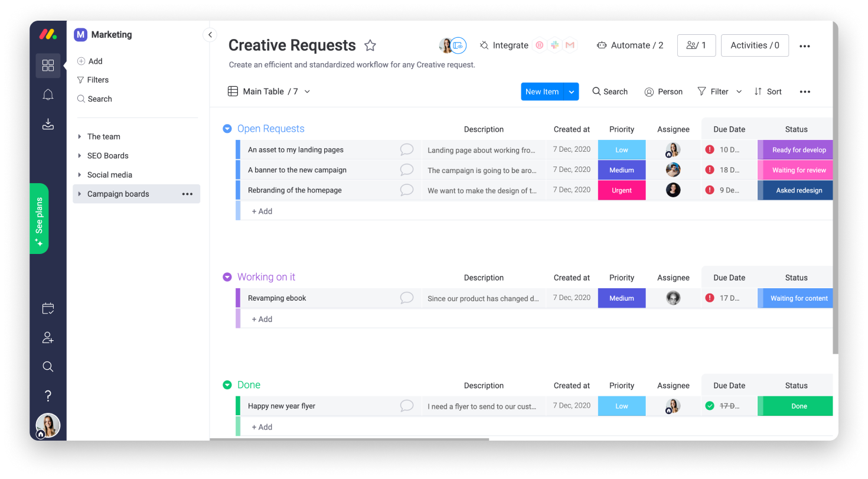Open the inbox download icon
This screenshot has height=479, width=868.
pyautogui.click(x=48, y=124)
